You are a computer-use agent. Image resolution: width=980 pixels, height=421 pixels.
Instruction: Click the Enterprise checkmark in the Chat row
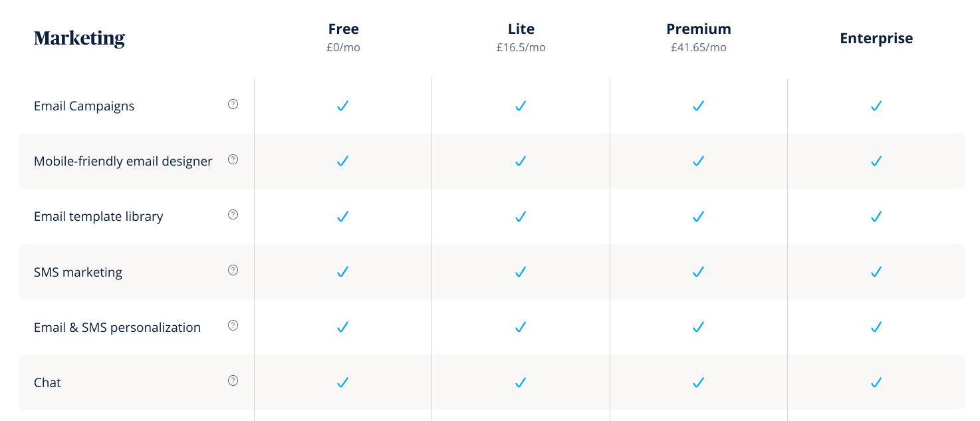pyautogui.click(x=876, y=382)
